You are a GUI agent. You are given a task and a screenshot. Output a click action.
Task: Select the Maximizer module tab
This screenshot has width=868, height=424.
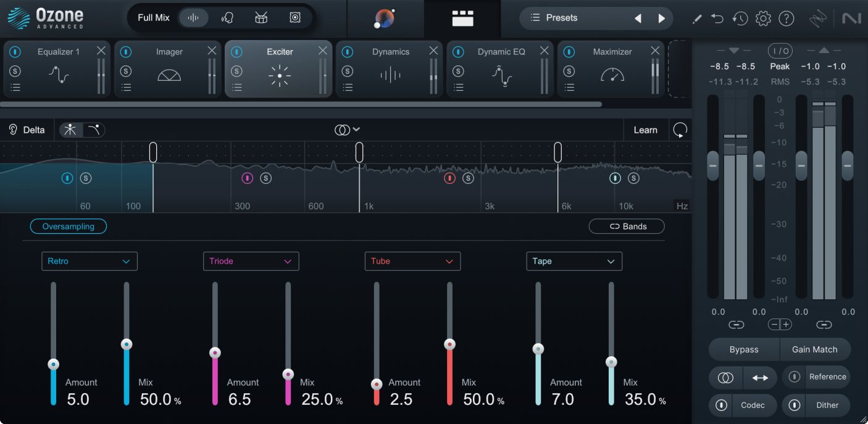point(611,69)
